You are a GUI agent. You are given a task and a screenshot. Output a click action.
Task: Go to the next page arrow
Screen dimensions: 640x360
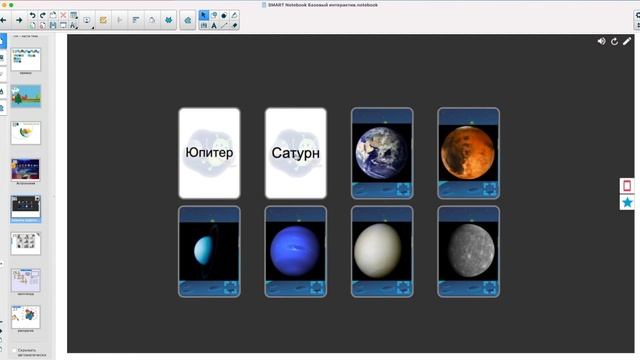click(19, 20)
